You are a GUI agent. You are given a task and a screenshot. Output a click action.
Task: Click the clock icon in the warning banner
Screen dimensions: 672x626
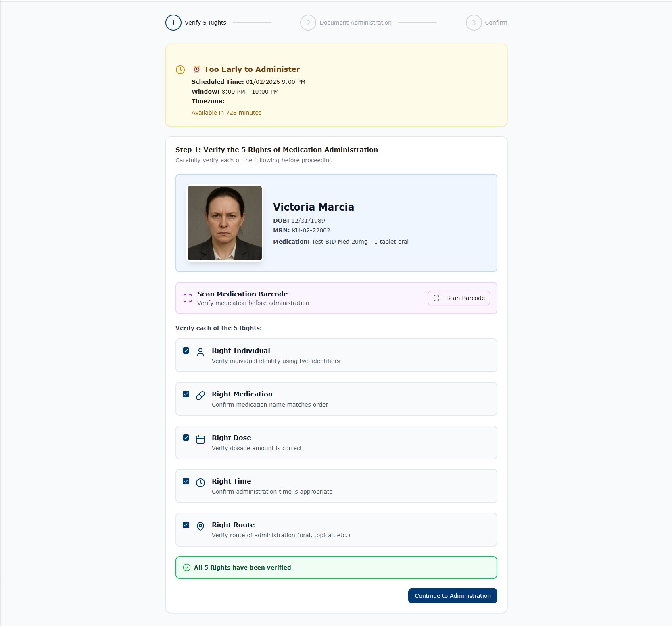180,69
